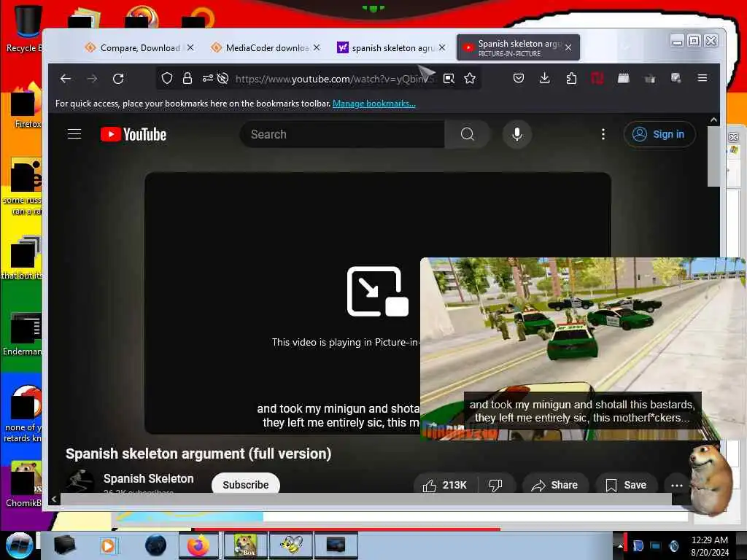Search with your voice microphone
The image size is (747, 560).
[x=517, y=134]
